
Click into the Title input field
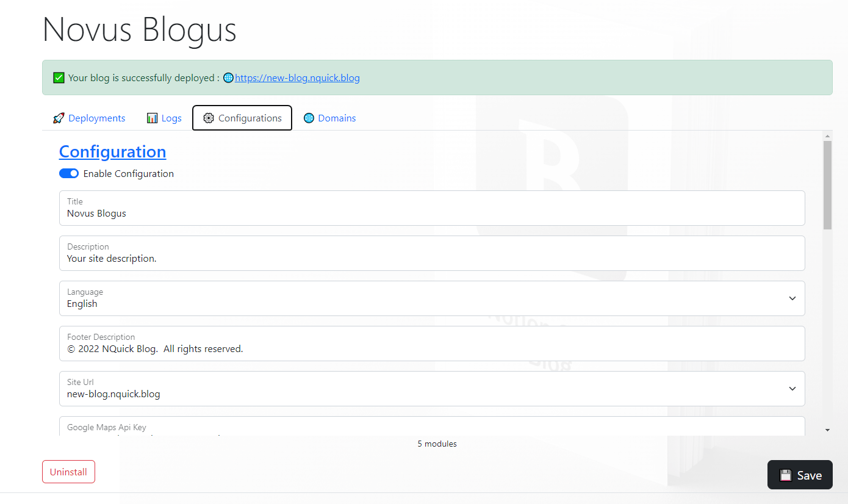point(431,214)
